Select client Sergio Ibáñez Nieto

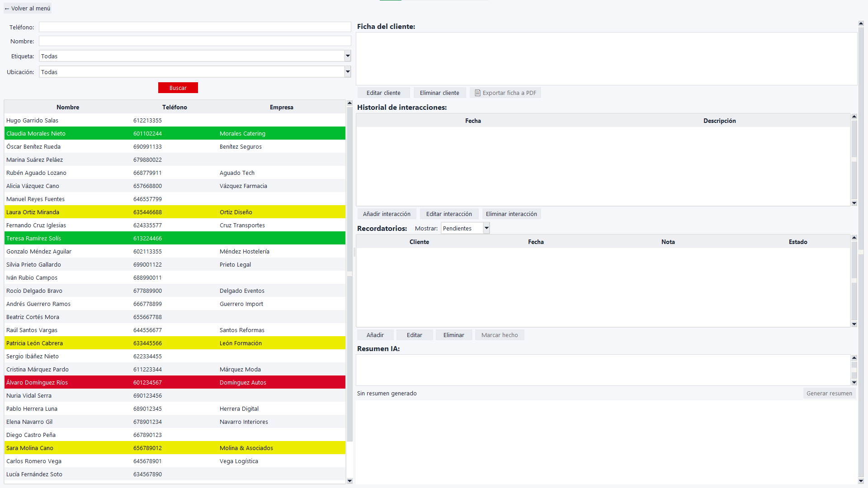[x=175, y=356]
